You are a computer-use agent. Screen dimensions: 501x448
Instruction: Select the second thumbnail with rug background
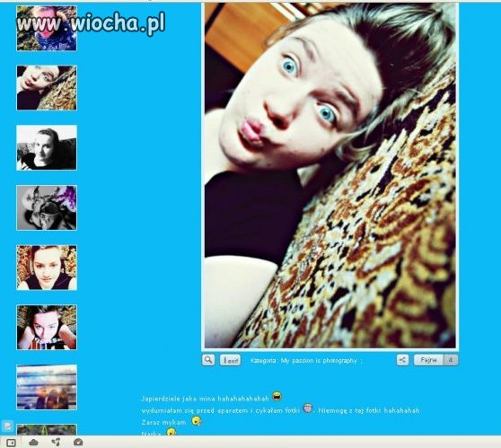point(47,88)
